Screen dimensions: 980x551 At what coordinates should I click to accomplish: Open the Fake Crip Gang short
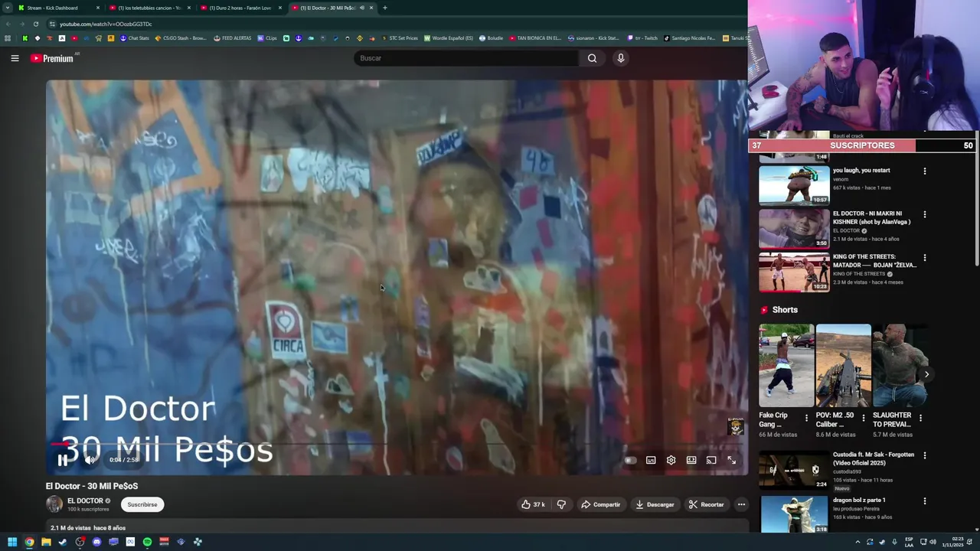[x=786, y=365]
